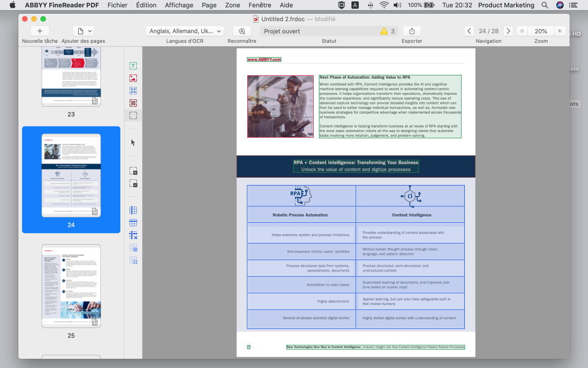
Task: Click the add vertical separator tool
Action: 133,210
